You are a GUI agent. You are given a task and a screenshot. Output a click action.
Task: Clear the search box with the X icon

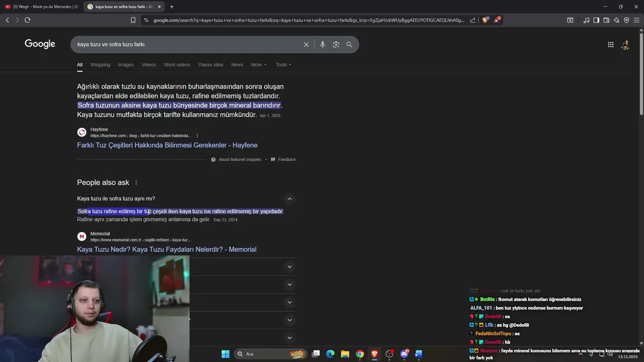[x=306, y=44]
